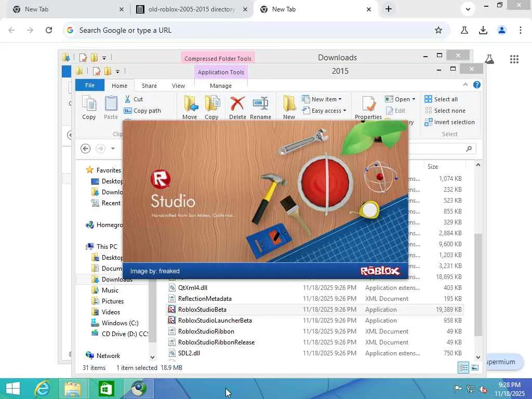Viewport: 532px width, 399px height.
Task: Open browser downloads icon
Action: pos(483,30)
